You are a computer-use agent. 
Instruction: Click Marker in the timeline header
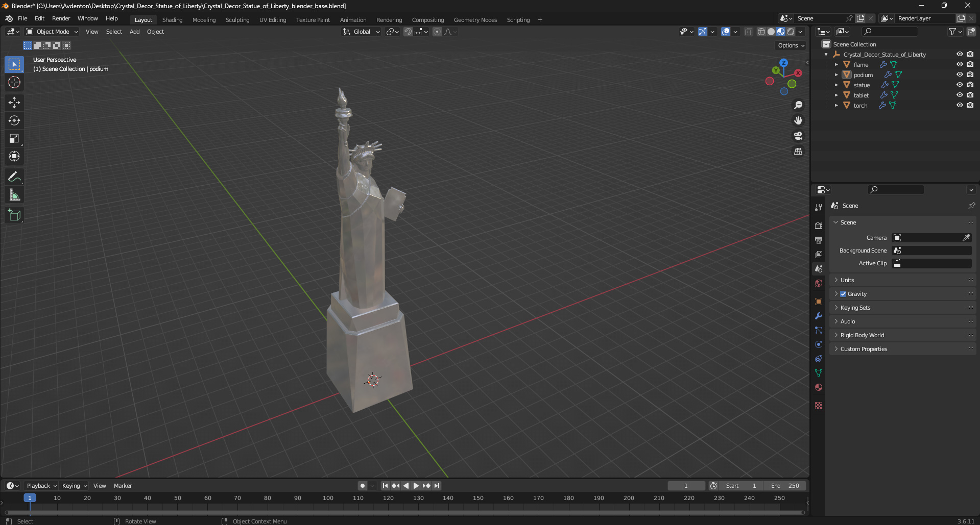(123, 486)
